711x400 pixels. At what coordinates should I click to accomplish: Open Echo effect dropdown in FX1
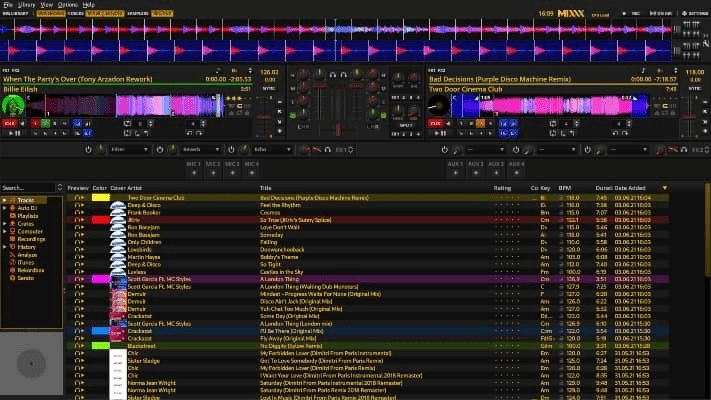[272, 150]
